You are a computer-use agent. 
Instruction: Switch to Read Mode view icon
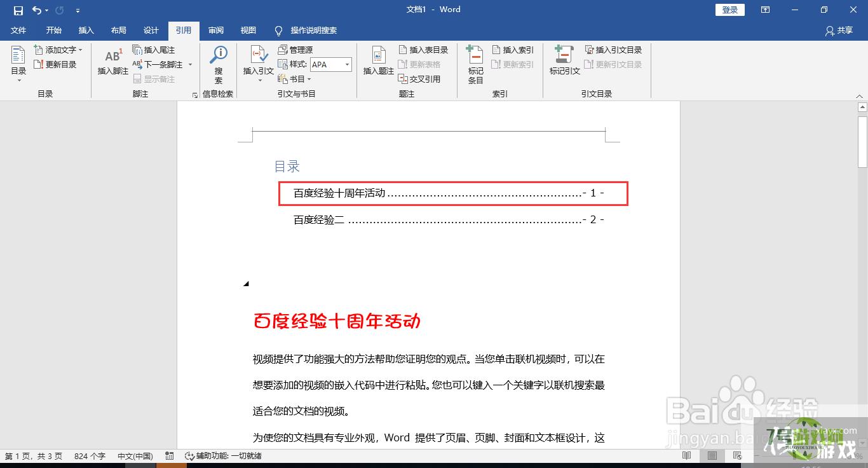(x=686, y=456)
